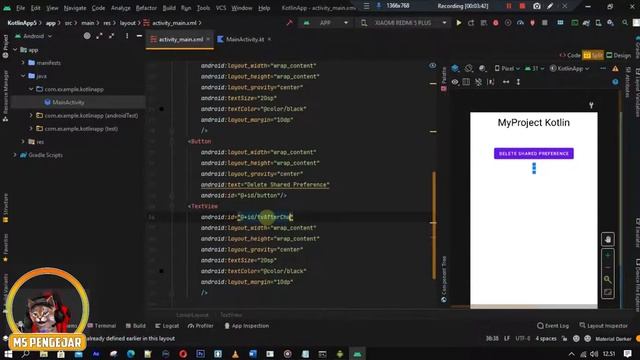This screenshot has width=640, height=360.
Task: Open App Inspection tool window
Action: [x=247, y=326]
